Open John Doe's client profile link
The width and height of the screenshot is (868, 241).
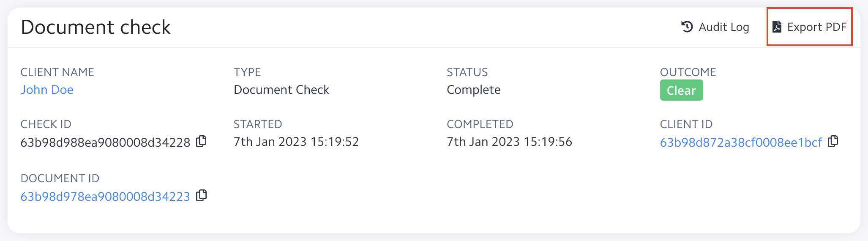pyautogui.click(x=47, y=90)
